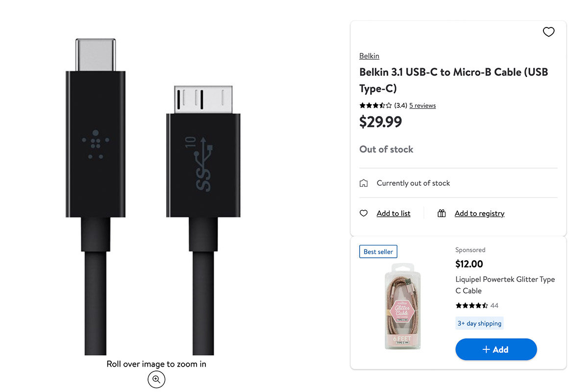This screenshot has width=588, height=392.
Task: Open the Belkin brand link
Action: (369, 56)
